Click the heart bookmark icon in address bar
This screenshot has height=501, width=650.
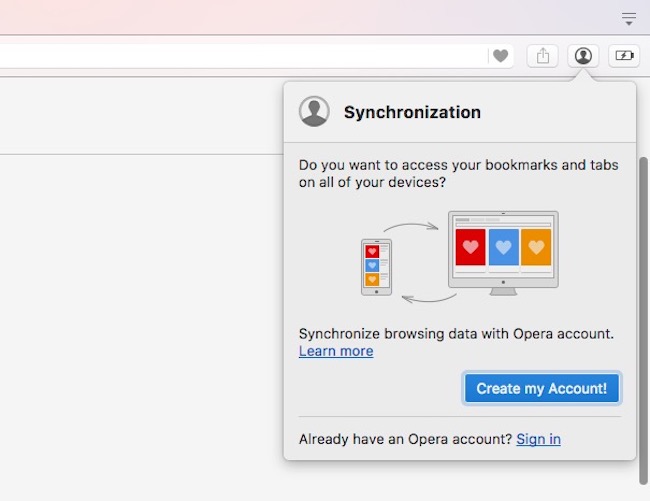[501, 56]
